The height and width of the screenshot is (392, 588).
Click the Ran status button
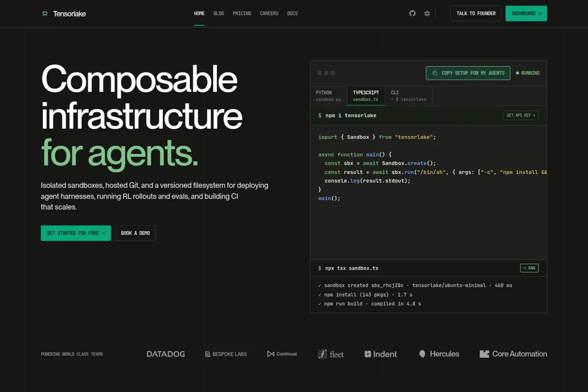coord(529,268)
